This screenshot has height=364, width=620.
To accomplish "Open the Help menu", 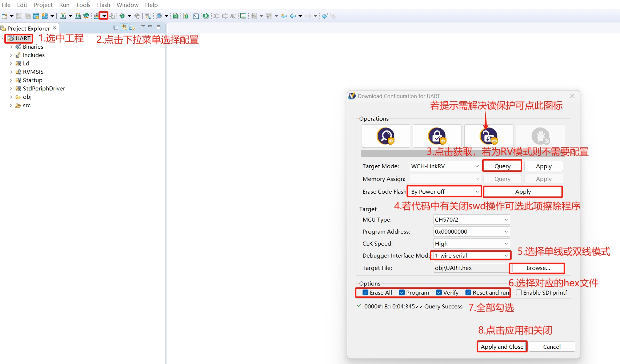I will (151, 5).
